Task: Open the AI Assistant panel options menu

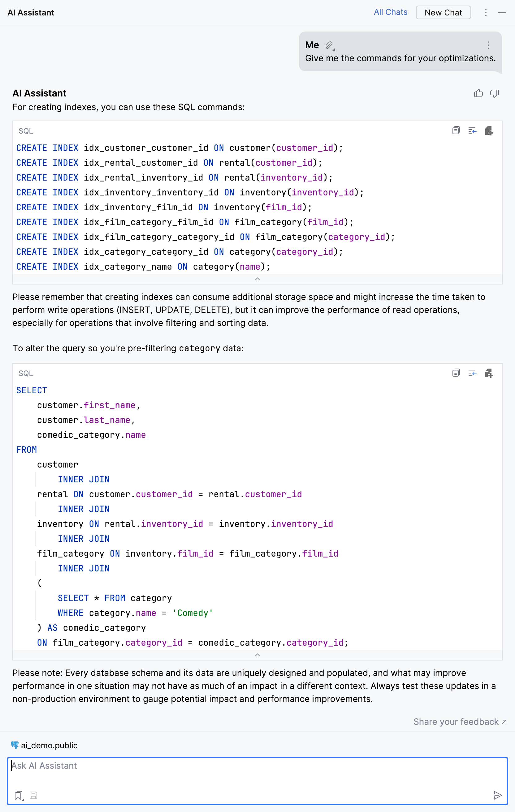Action: 486,12
